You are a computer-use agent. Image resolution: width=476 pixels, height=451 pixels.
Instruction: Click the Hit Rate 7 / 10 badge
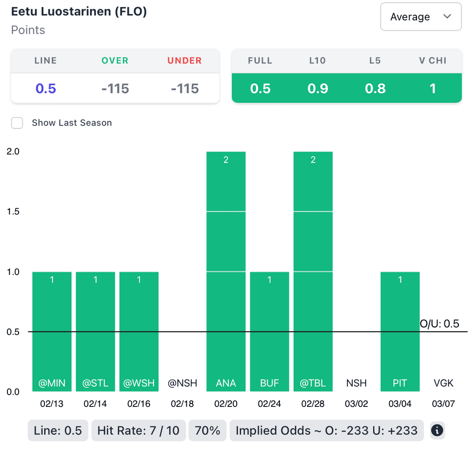point(138,431)
